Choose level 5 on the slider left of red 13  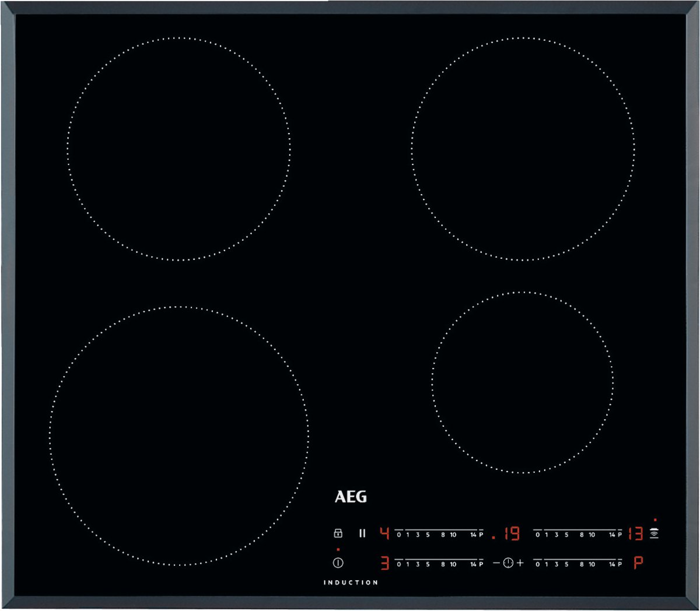coord(566,533)
